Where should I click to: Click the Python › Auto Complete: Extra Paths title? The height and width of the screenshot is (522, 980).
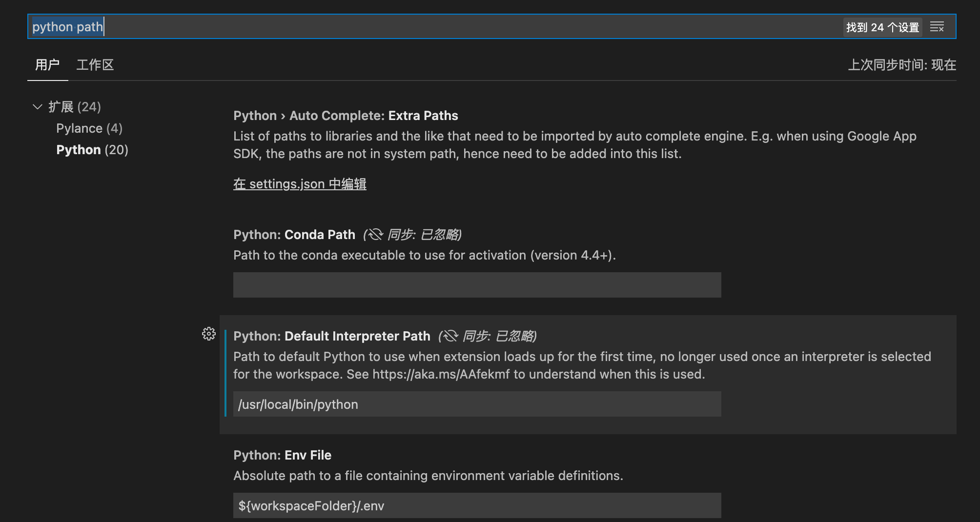(346, 116)
